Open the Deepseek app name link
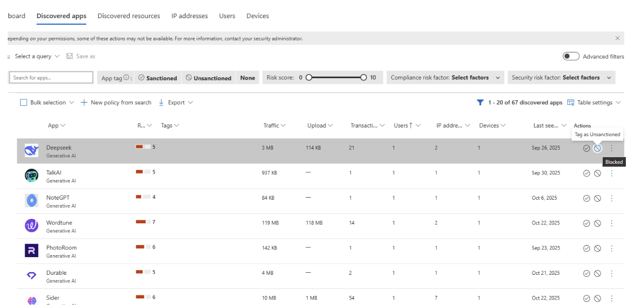 [x=59, y=148]
